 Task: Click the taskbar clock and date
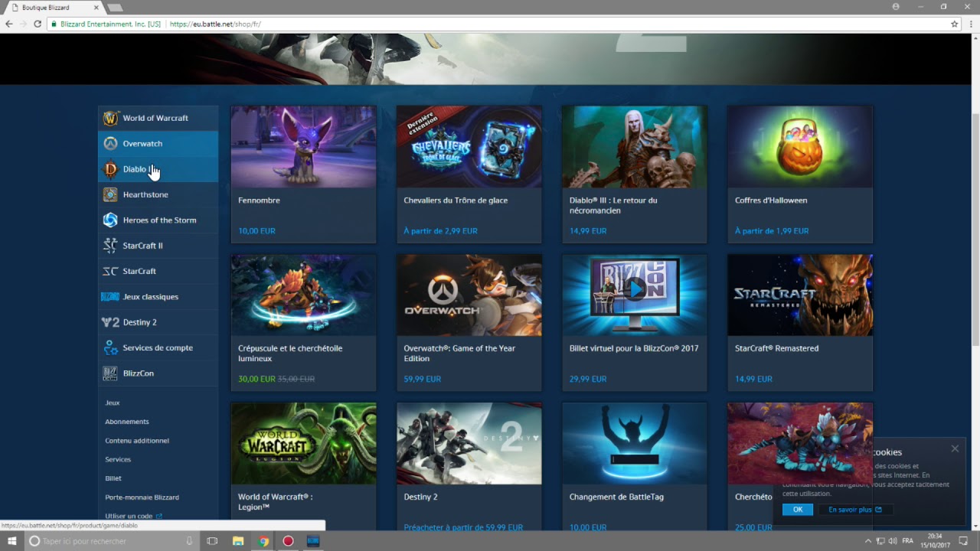click(935, 541)
